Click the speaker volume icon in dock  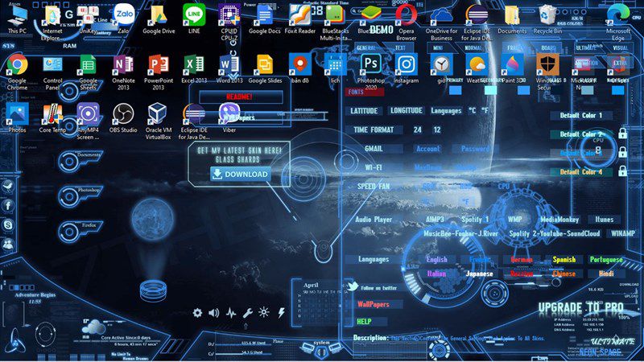click(214, 313)
